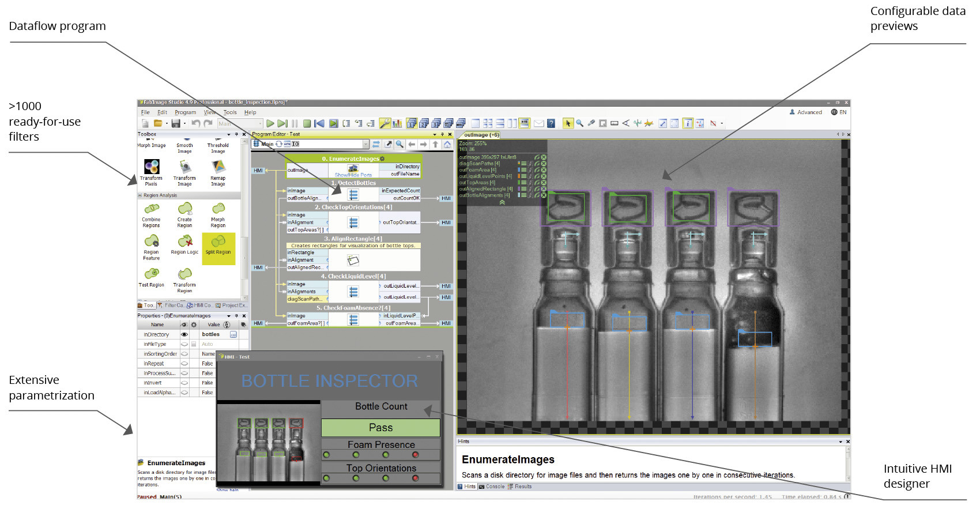Click the Redo arrow icon
The width and height of the screenshot is (980, 509).
208,123
